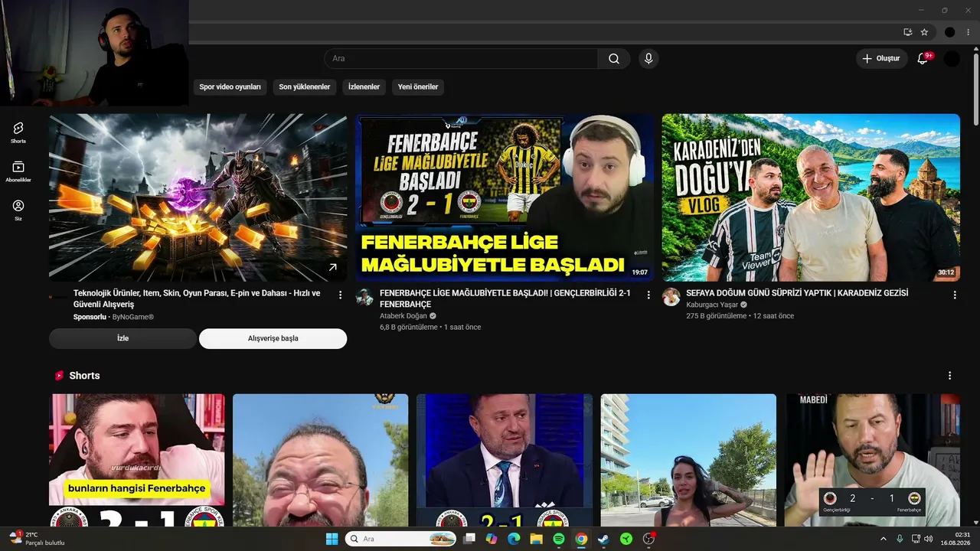
Task: Open the network tray icon
Action: [x=915, y=539]
